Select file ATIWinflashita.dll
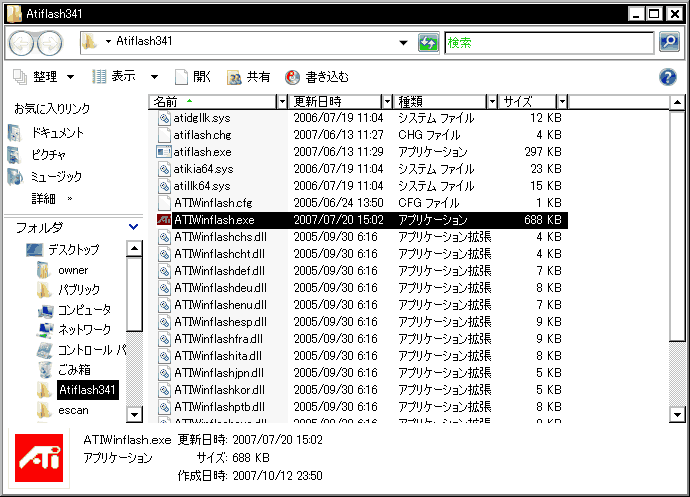The height and width of the screenshot is (497, 690). 218,356
